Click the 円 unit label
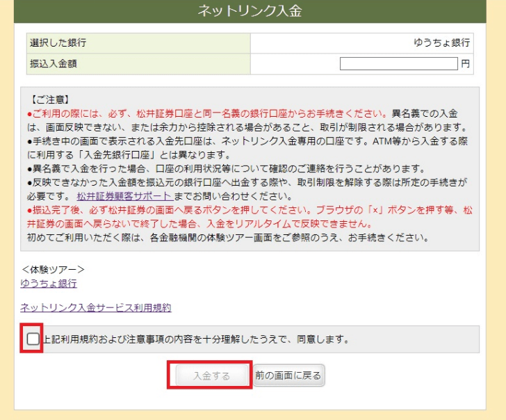This screenshot has height=420, width=506. (466, 63)
